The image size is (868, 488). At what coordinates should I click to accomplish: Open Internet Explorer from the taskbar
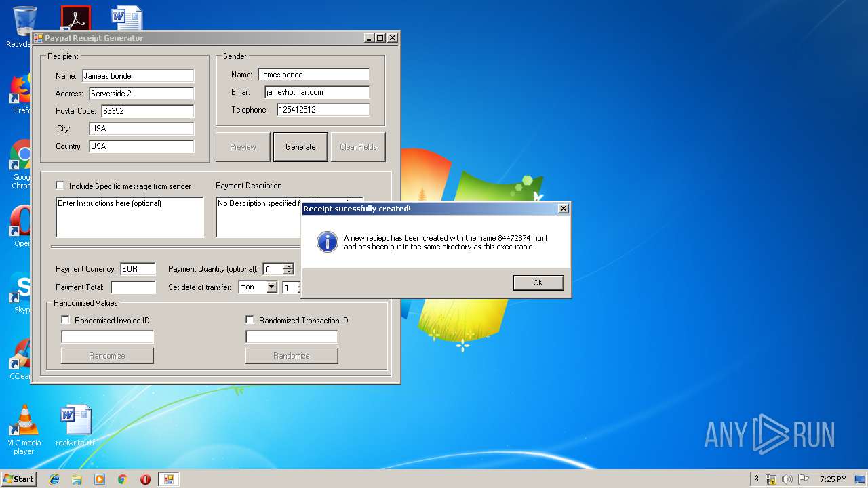[x=54, y=479]
